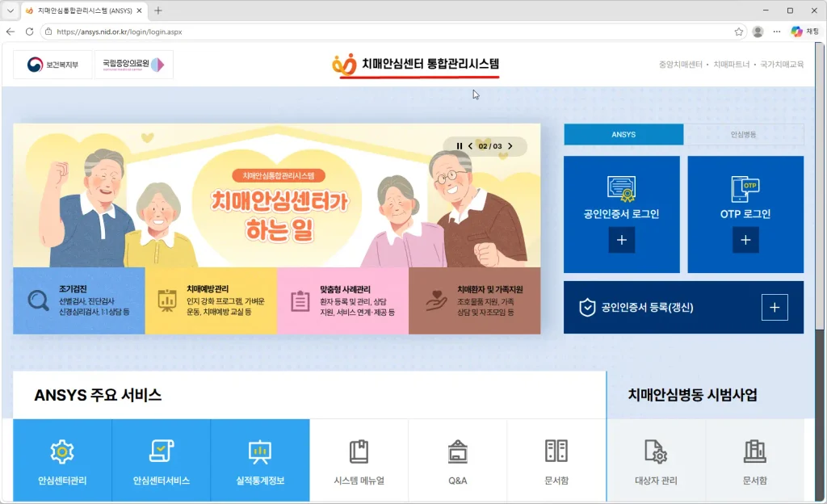
Task: Close the ANSYS browser tab
Action: (x=139, y=10)
